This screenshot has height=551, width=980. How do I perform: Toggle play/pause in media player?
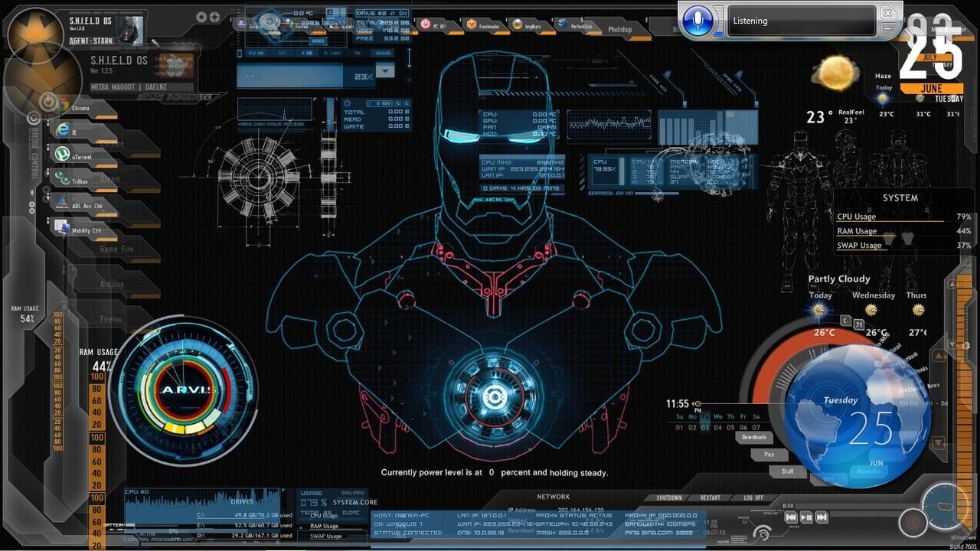pos(806,517)
